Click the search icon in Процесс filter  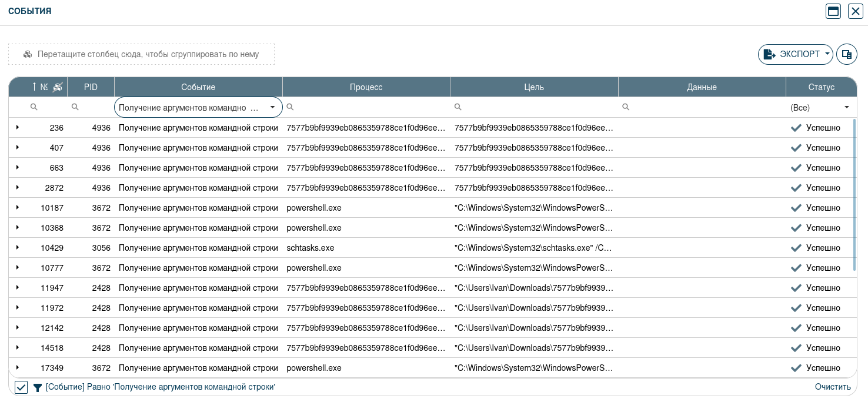(x=290, y=107)
